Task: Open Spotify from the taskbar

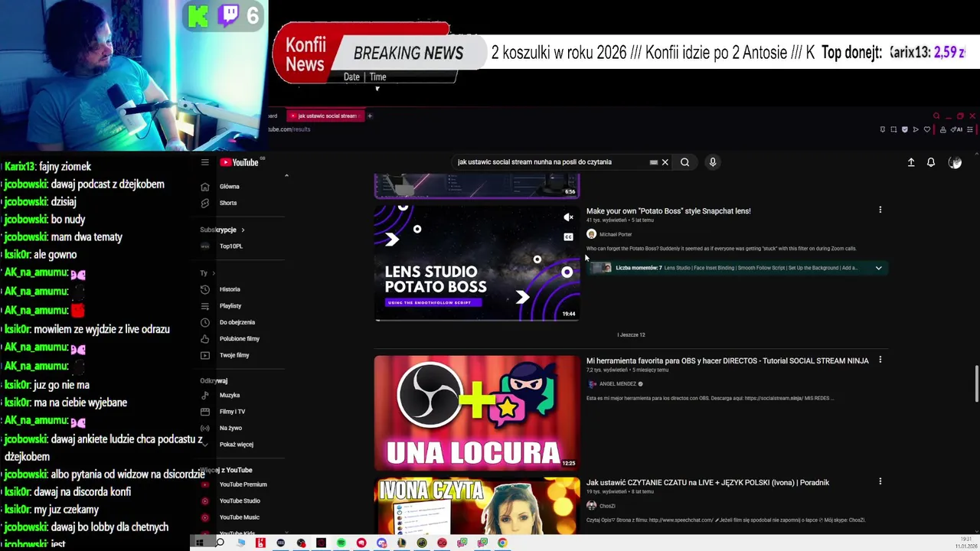Action: (341, 543)
